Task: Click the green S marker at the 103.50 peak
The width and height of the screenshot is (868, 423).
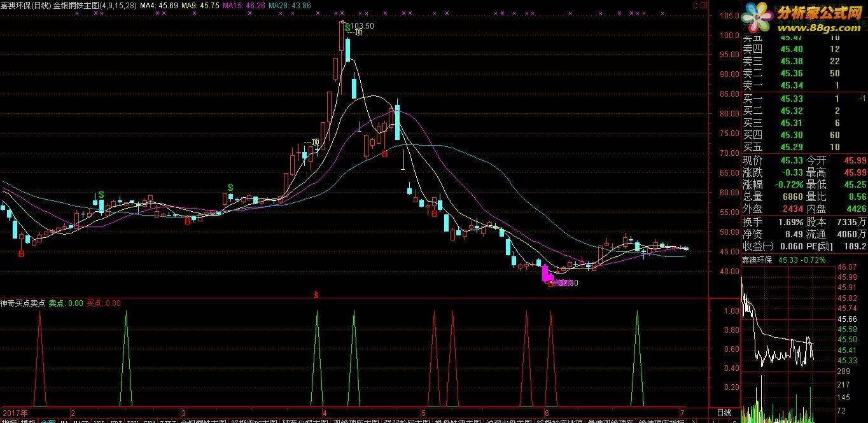Action: pos(347,27)
